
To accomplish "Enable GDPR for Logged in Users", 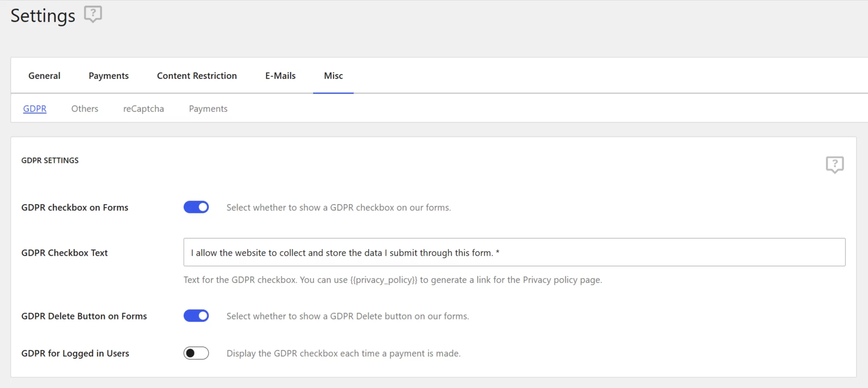I will click(196, 353).
